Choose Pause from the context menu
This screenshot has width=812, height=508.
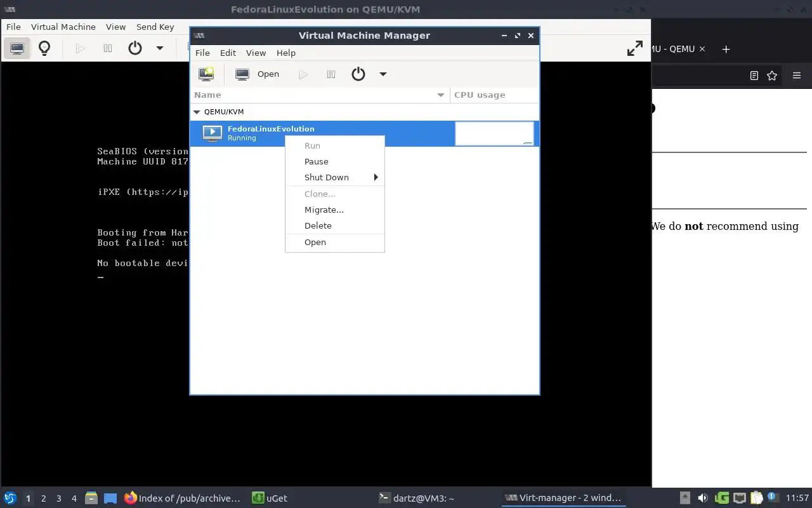[x=334, y=161]
